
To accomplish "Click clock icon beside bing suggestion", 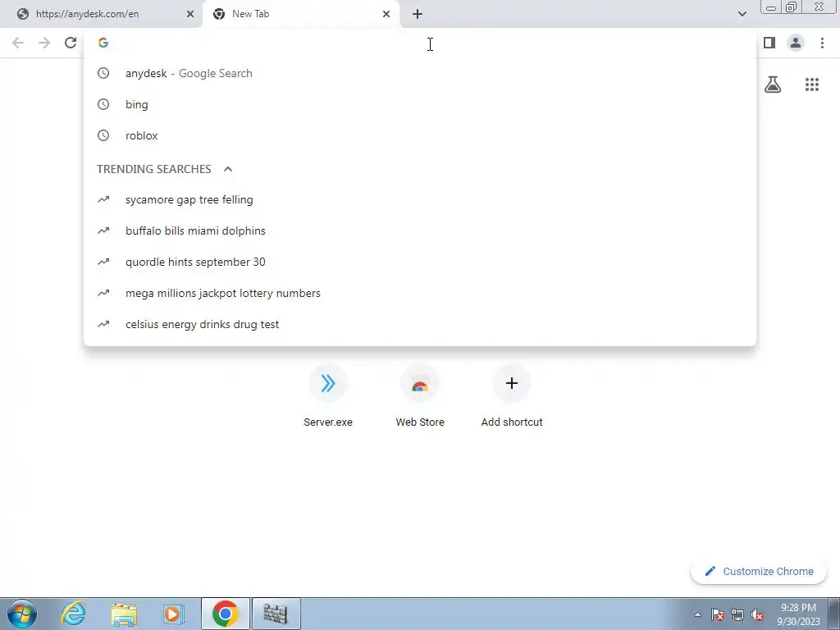I will [x=103, y=104].
